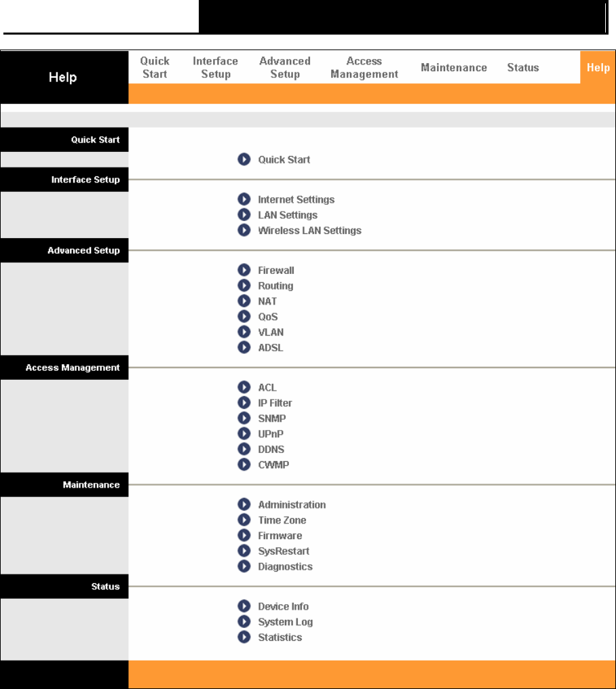Open the CWMP help topic
This screenshot has height=689, width=616.
pyautogui.click(x=273, y=465)
